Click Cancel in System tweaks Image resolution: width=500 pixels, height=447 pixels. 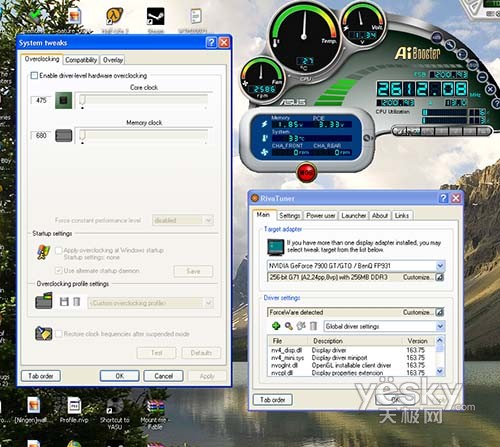(x=163, y=376)
